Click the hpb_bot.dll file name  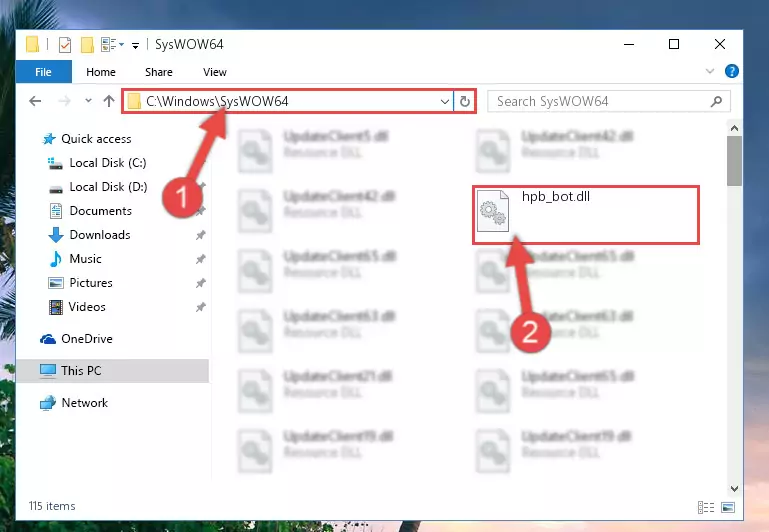coord(556,197)
